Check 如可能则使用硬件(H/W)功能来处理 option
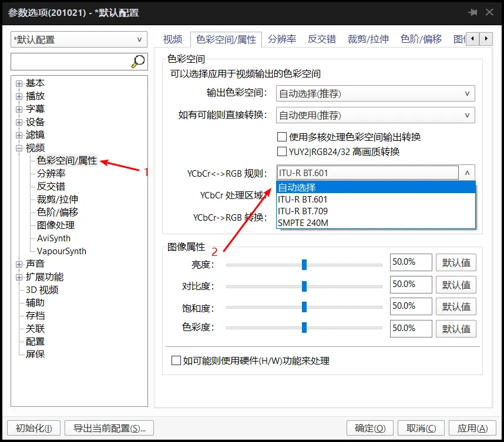 pos(176,360)
